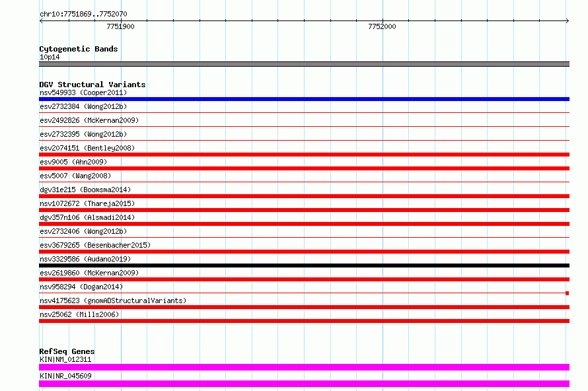Viewport: 588px width, 391px height.
Task: Select the esv2732395 (Wong2012b) variant label
Action: (83, 134)
